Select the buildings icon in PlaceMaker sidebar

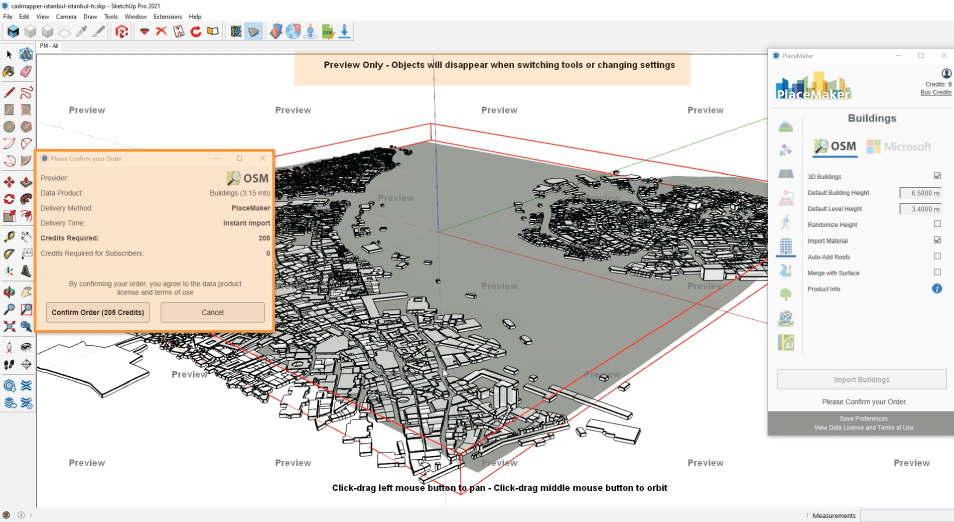pos(785,246)
